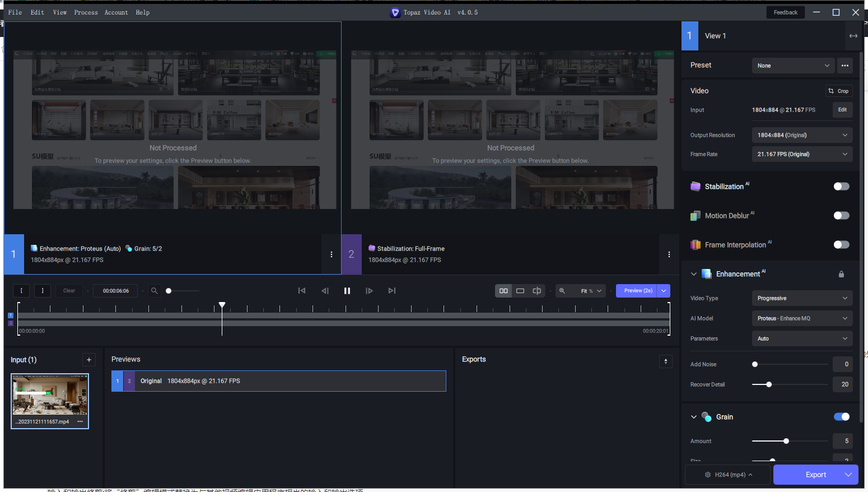
Task: Enable the Frame Interpolation toggle
Action: (841, 245)
